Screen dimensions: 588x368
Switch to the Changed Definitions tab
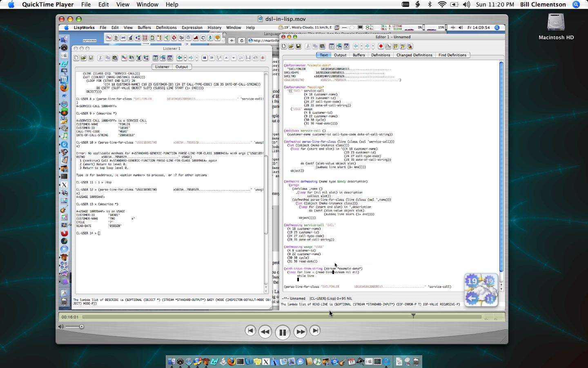(x=414, y=55)
